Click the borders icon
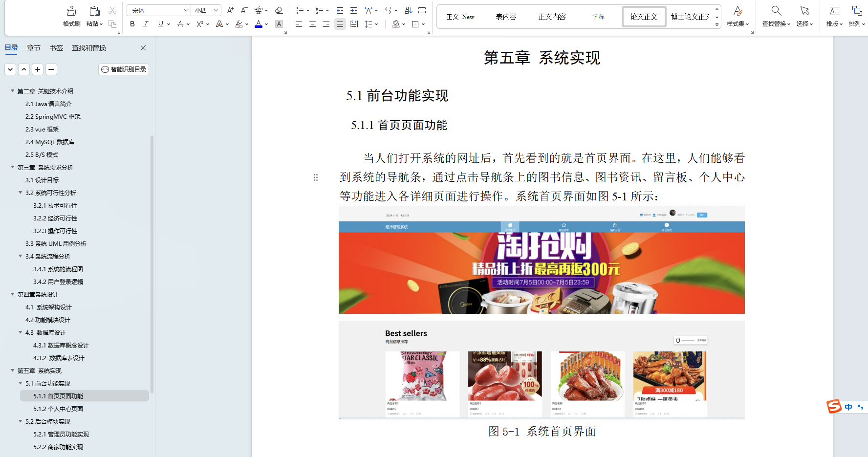The image size is (868, 457). 415,24
